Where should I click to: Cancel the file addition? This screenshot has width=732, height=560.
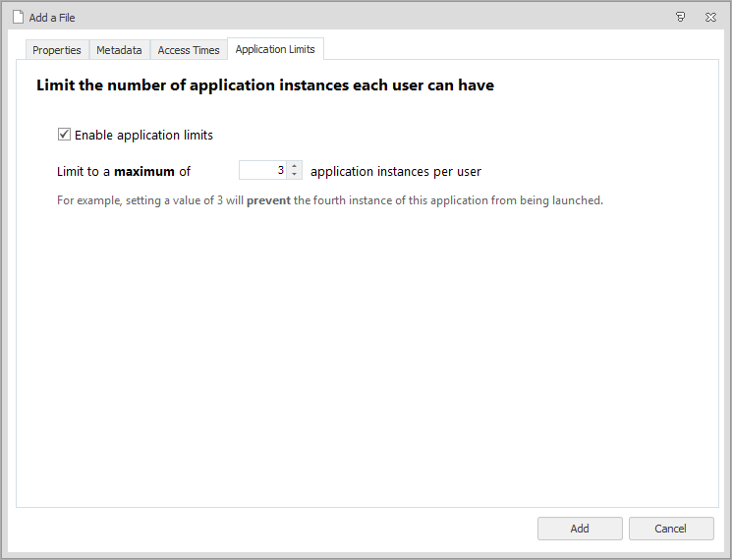[x=671, y=529]
